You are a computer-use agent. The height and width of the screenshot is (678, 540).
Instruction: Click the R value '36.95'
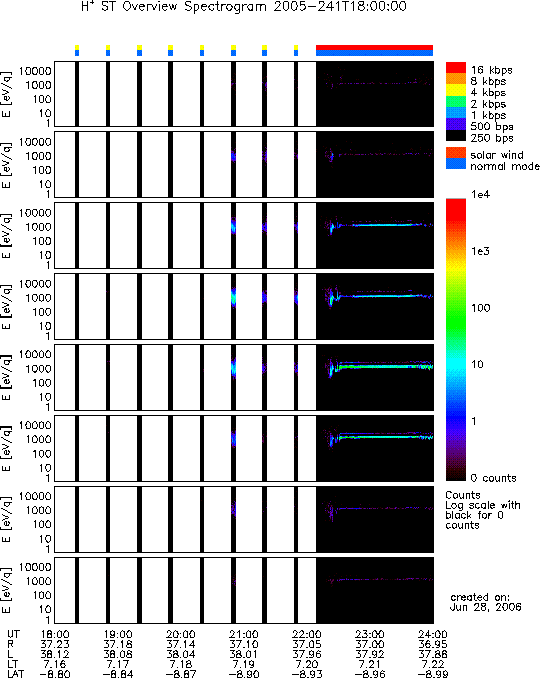432,644
